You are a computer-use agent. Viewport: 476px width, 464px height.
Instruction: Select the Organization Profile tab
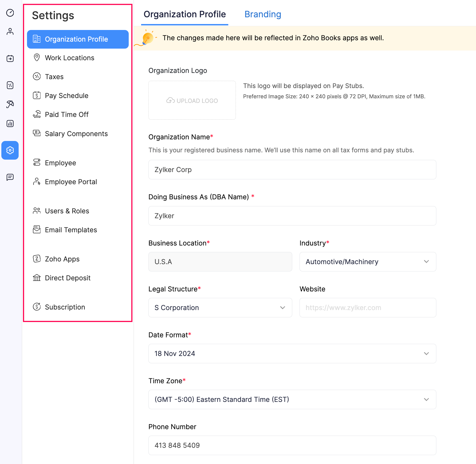[185, 14]
